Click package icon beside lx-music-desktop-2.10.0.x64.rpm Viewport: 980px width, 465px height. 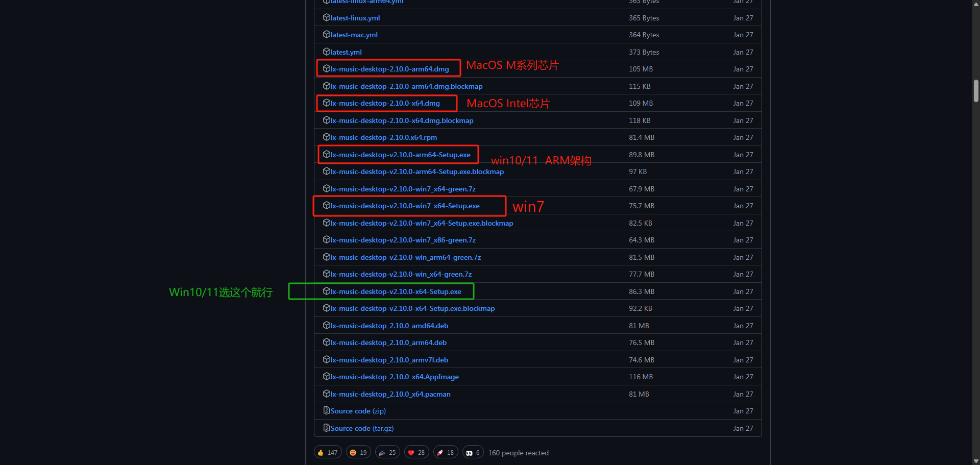click(327, 137)
